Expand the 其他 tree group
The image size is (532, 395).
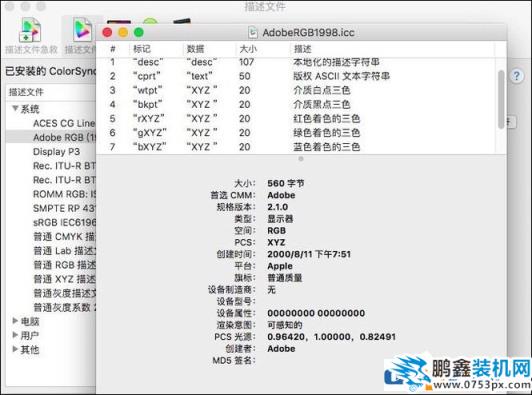[x=15, y=349]
